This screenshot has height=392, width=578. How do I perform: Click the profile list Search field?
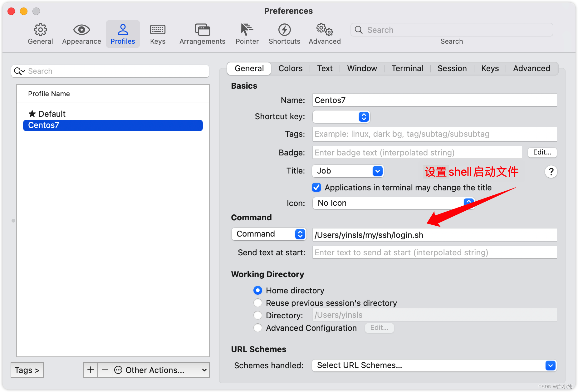(x=110, y=71)
